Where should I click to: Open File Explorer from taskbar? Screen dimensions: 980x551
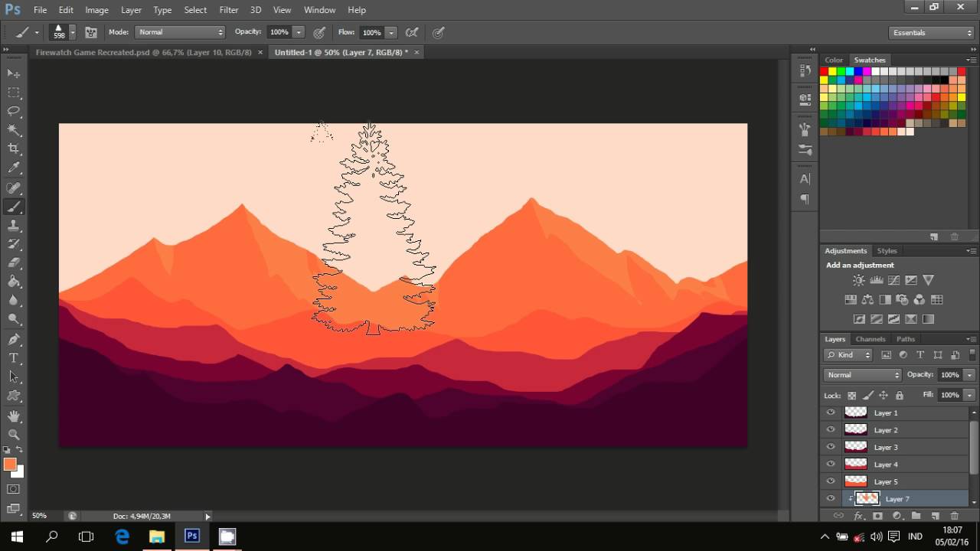[x=157, y=536]
